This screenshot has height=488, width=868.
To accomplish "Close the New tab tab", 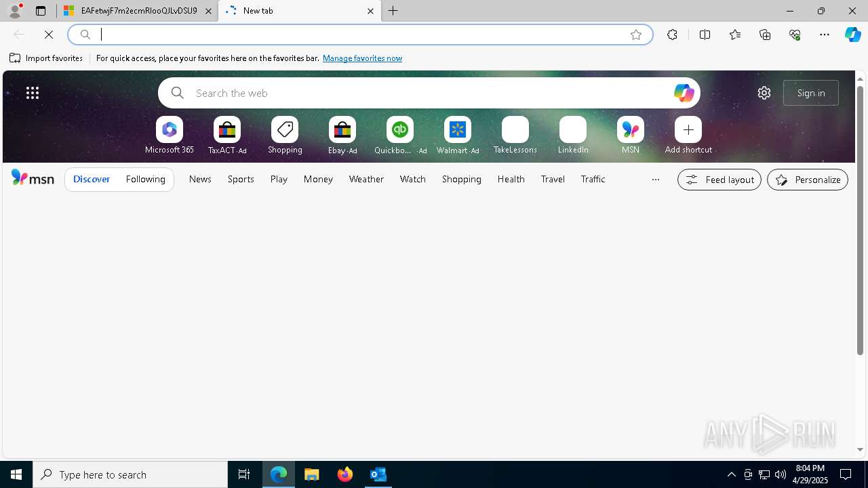I will tap(370, 11).
